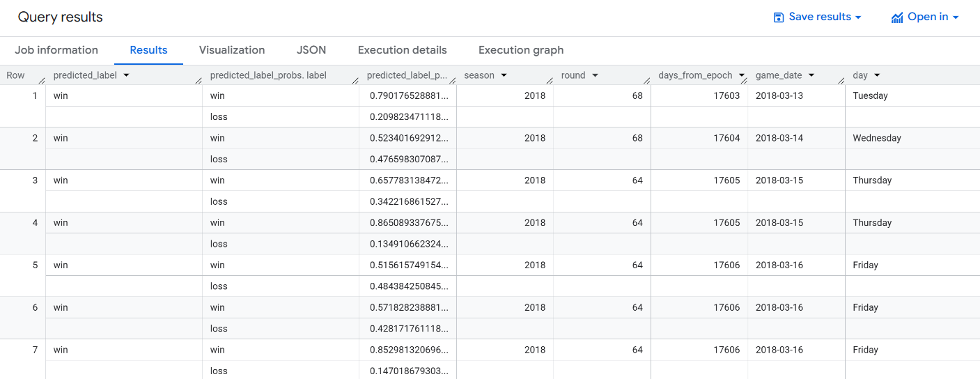Select cell with probability 0.515615749154...

tap(407, 265)
